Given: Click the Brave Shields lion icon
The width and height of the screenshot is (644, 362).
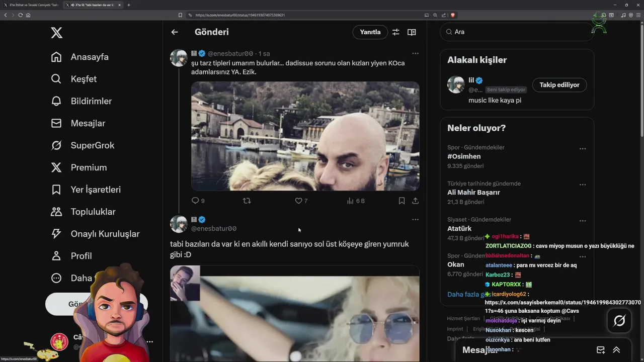Looking at the screenshot, I should [453, 15].
